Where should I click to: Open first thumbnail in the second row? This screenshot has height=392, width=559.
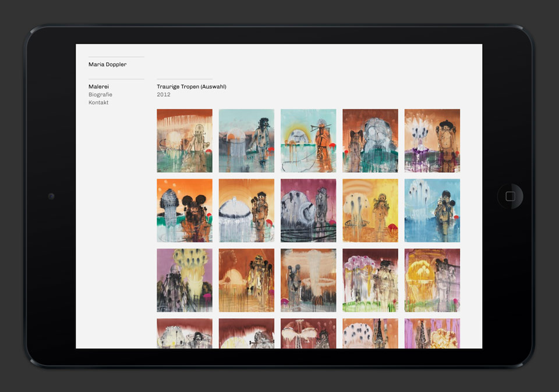click(185, 211)
